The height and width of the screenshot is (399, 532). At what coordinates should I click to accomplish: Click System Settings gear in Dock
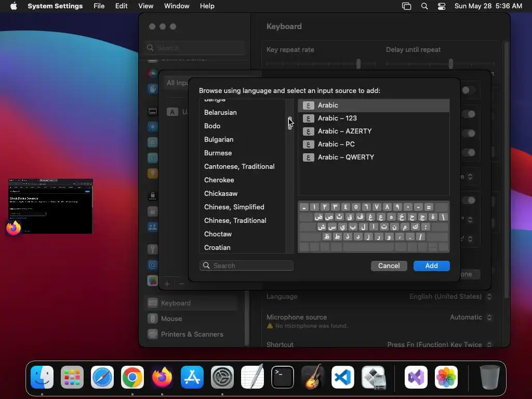222,377
